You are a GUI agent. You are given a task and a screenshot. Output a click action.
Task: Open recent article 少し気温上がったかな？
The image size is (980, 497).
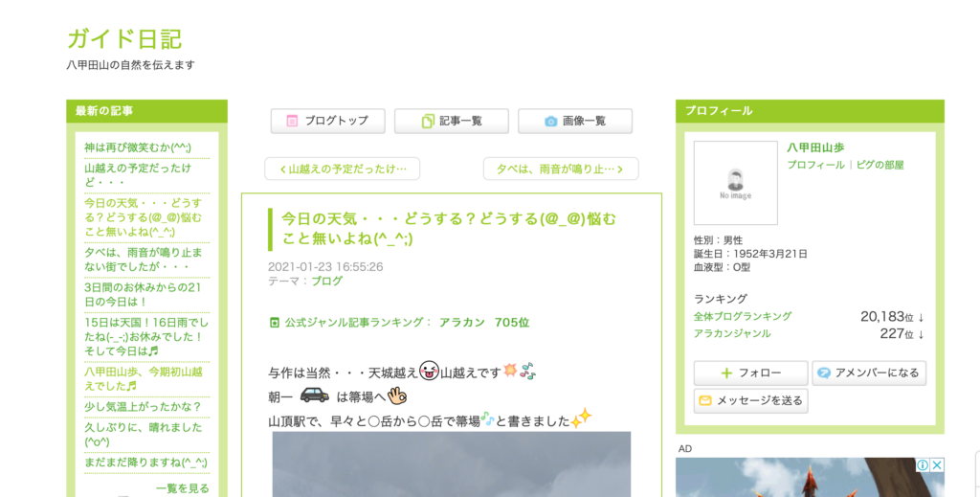coord(143,407)
